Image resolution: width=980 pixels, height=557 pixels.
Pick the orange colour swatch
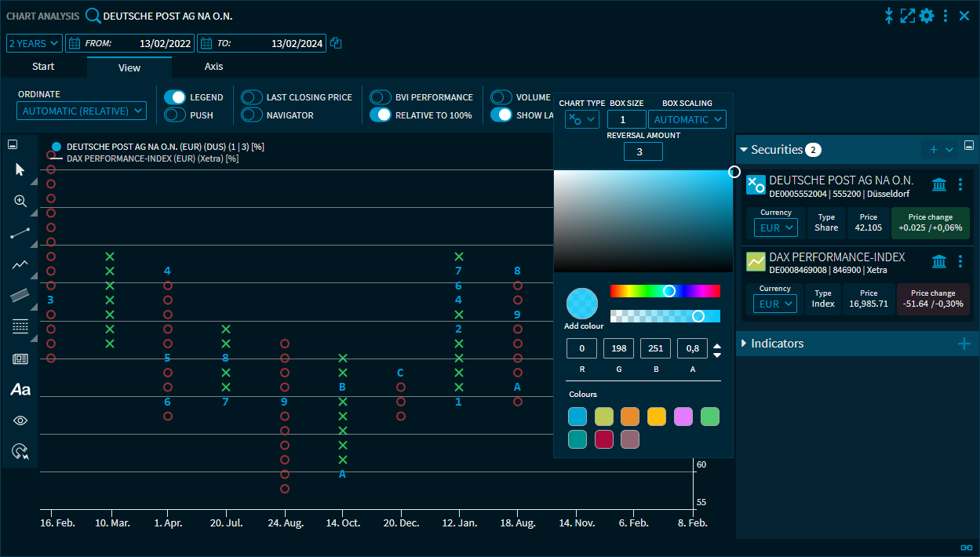(x=630, y=417)
